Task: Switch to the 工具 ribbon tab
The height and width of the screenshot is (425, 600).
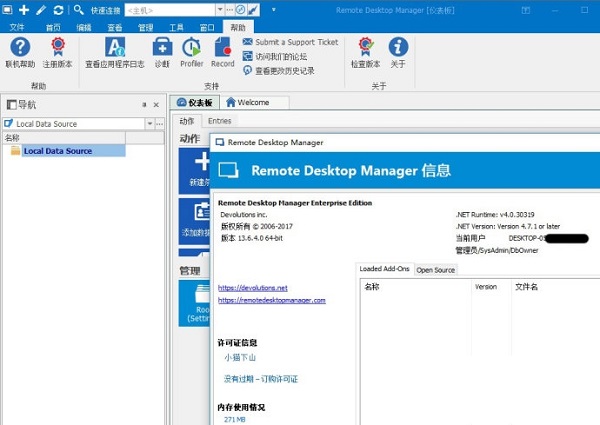Action: click(x=176, y=27)
